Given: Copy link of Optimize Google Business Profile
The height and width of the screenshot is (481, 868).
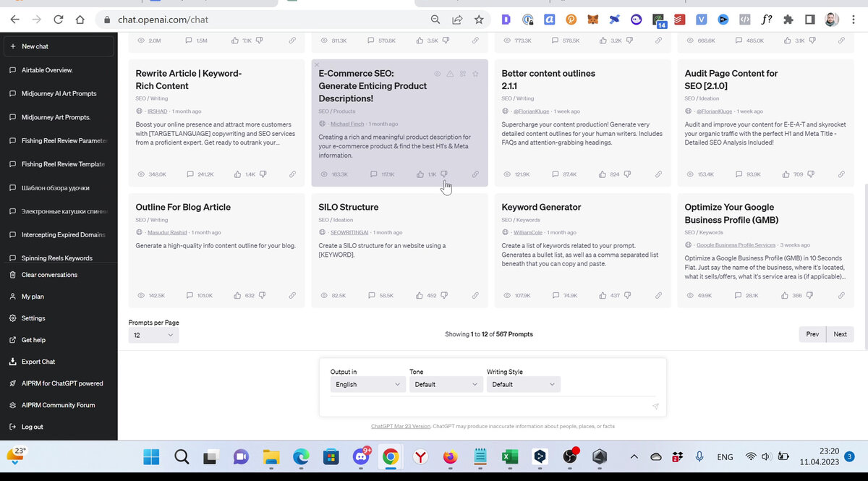Looking at the screenshot, I should point(841,295).
